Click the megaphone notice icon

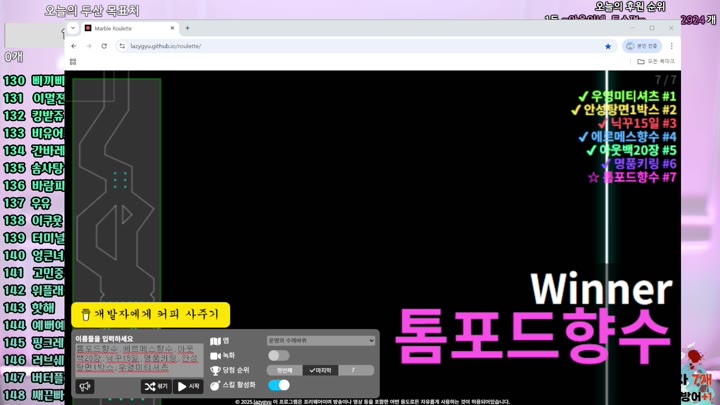[85, 387]
